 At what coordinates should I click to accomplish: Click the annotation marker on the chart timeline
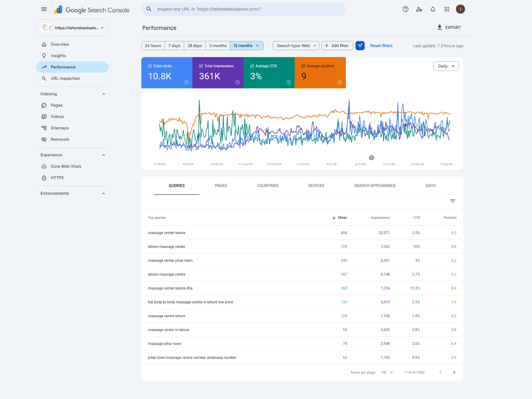coord(371,158)
